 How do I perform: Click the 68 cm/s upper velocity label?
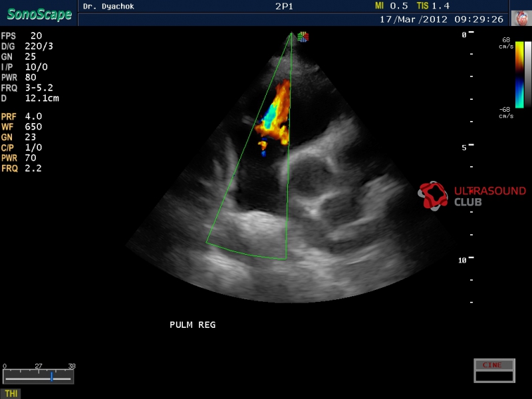505,43
